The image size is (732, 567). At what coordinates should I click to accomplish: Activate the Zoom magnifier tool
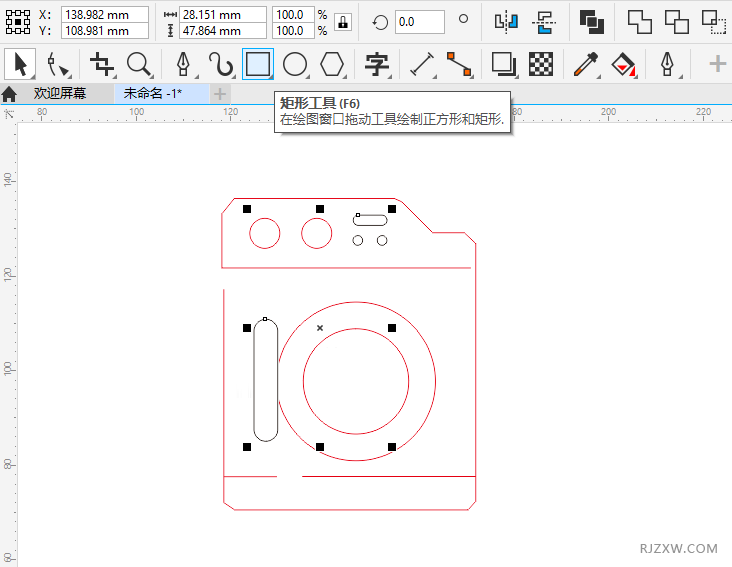click(x=140, y=65)
